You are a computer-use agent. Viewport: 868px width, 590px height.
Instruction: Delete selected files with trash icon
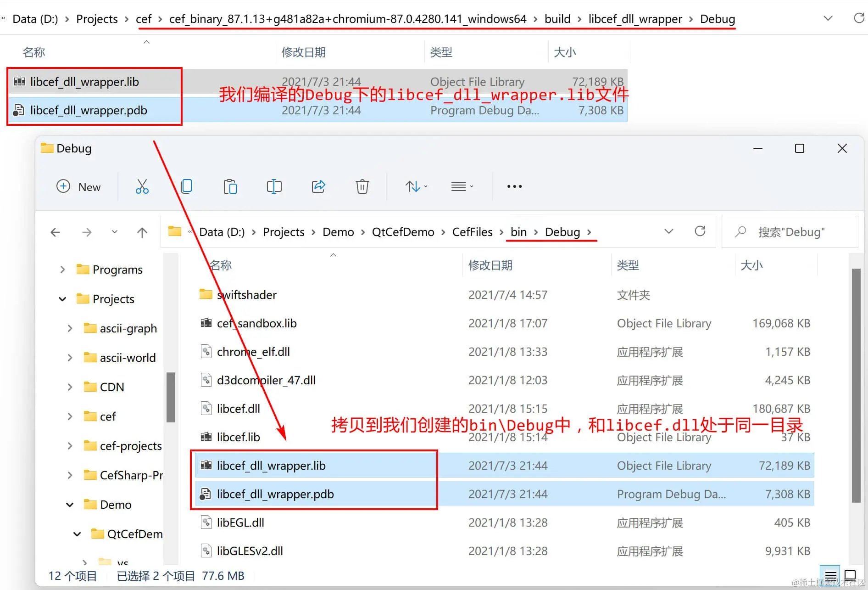pyautogui.click(x=362, y=186)
